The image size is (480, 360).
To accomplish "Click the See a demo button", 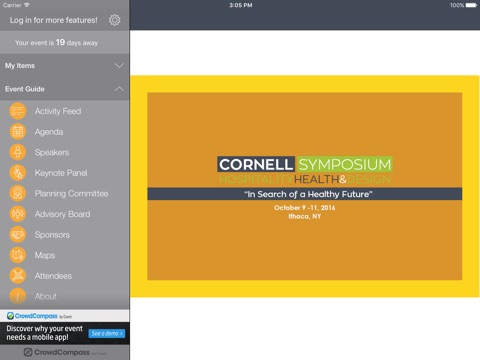I will tap(107, 333).
